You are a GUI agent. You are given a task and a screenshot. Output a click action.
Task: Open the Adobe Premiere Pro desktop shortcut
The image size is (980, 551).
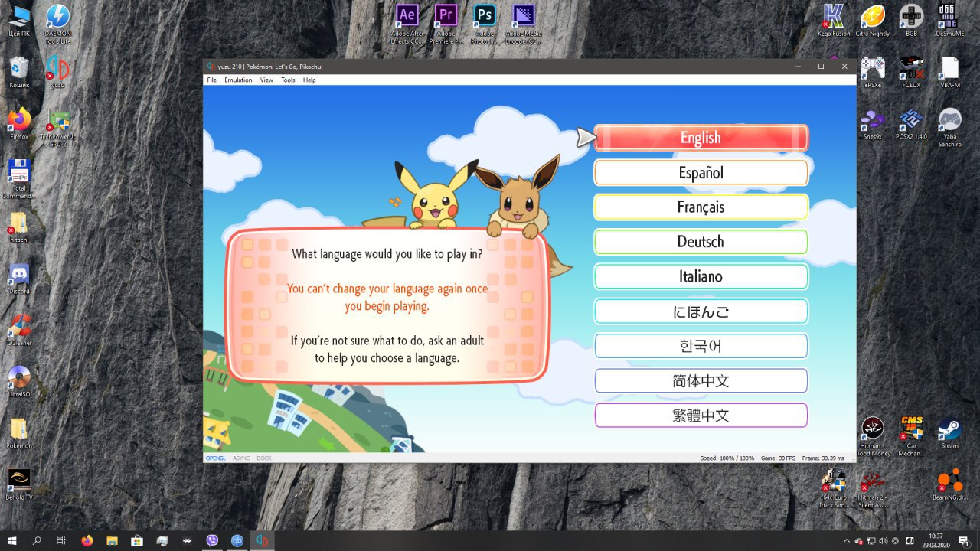coord(446,24)
